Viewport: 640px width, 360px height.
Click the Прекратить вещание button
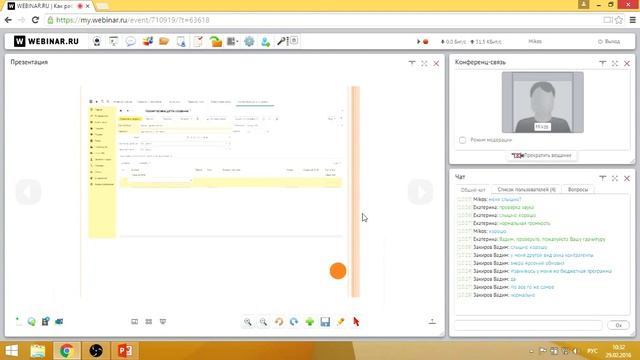pyautogui.click(x=542, y=156)
